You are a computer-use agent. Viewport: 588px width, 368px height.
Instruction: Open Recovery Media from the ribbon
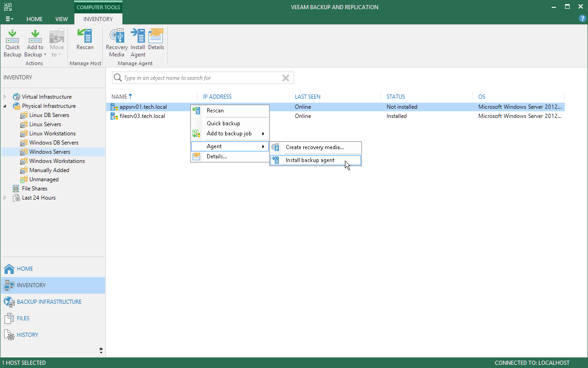pyautogui.click(x=116, y=36)
